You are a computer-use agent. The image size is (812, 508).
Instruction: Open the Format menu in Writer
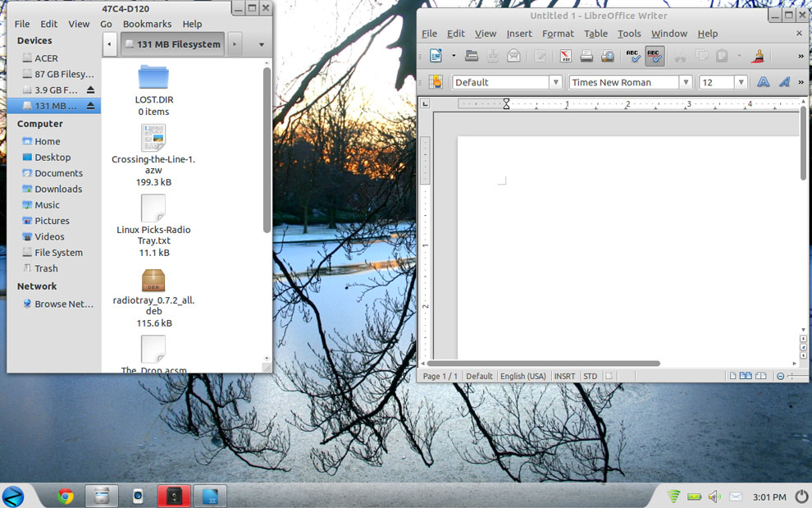pos(558,34)
